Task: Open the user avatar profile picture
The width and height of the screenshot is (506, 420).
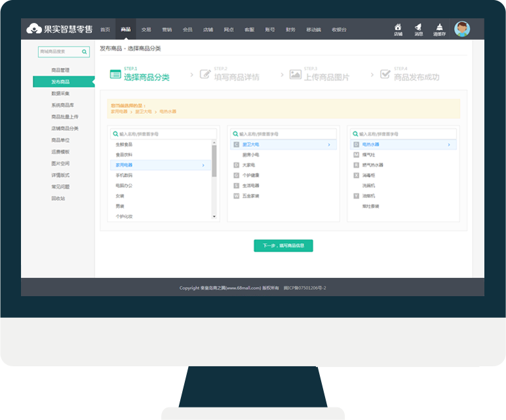Action: (463, 29)
